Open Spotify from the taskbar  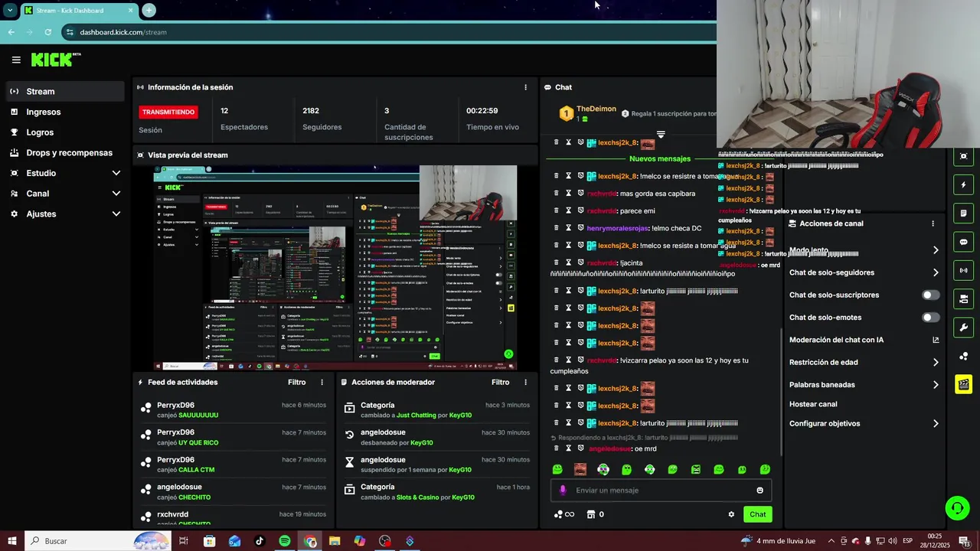point(284,541)
